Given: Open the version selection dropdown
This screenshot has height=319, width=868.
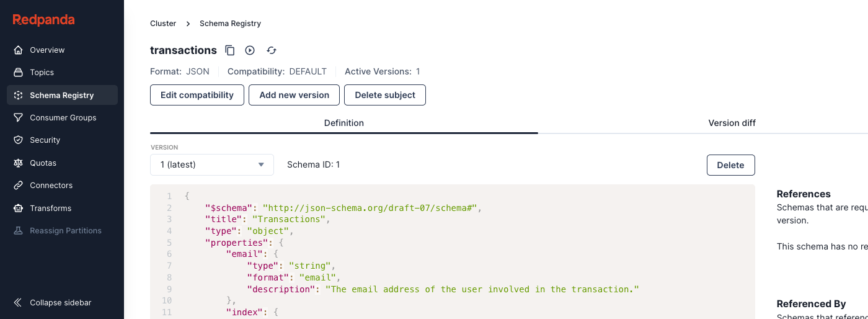Looking at the screenshot, I should click(x=211, y=165).
